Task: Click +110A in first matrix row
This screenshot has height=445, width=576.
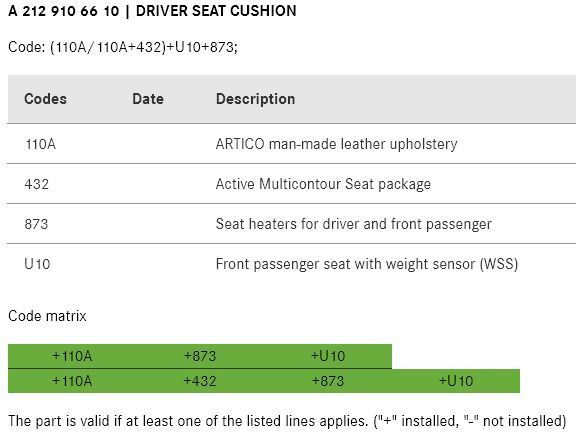Action: [x=72, y=356]
